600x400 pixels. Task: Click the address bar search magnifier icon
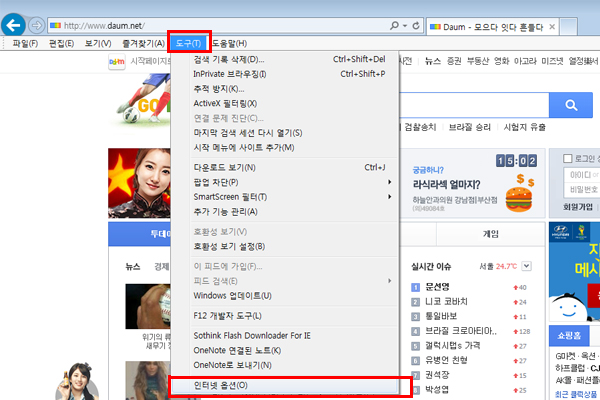[394, 26]
